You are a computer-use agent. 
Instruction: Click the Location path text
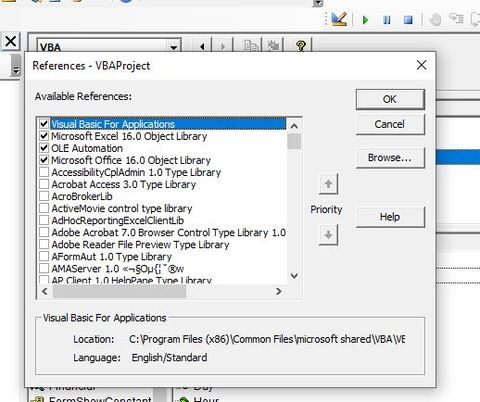click(x=267, y=339)
